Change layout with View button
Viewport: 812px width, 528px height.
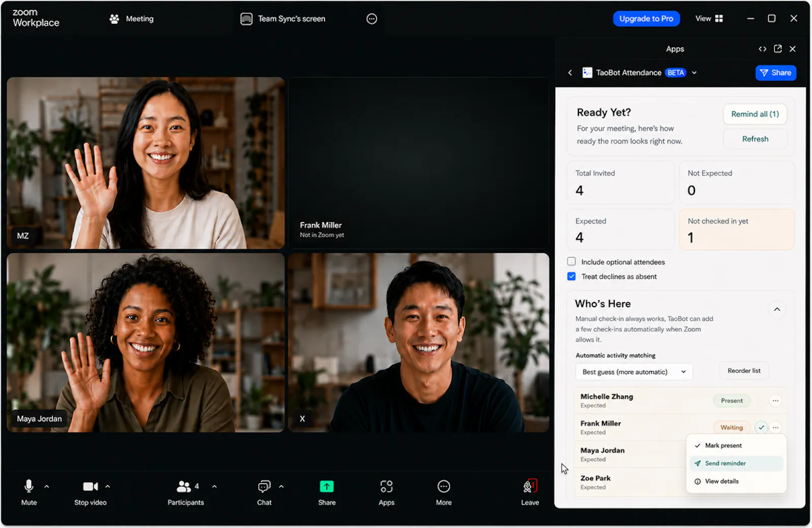point(709,19)
